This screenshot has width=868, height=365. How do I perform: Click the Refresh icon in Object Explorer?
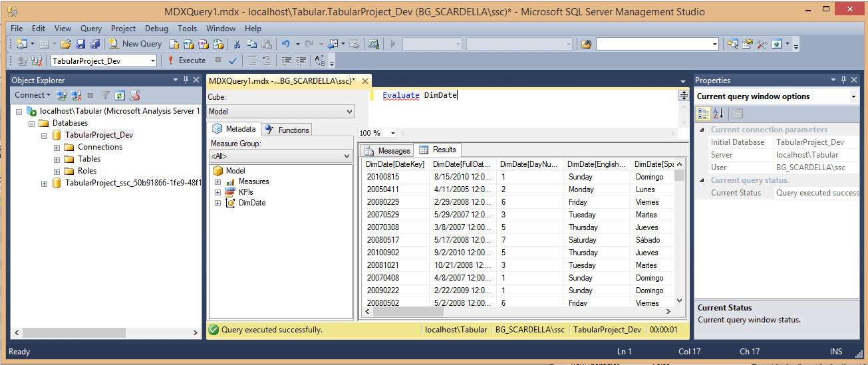click(x=120, y=95)
